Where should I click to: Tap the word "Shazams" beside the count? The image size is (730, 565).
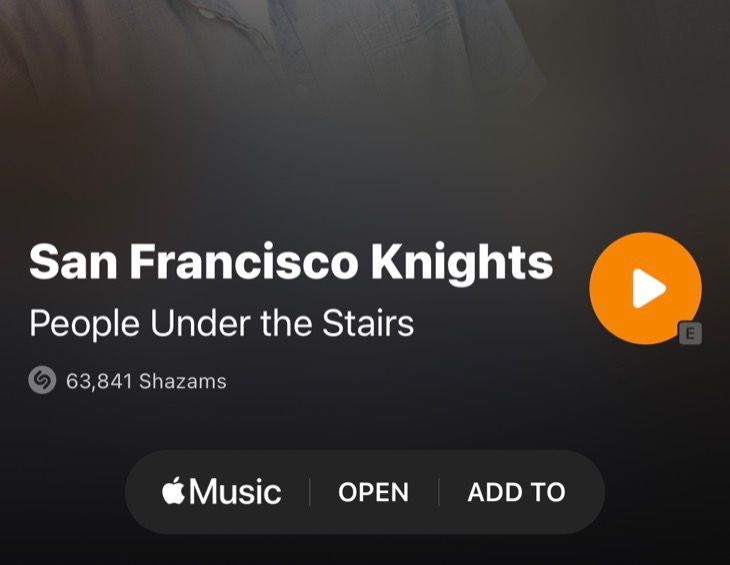click(182, 381)
